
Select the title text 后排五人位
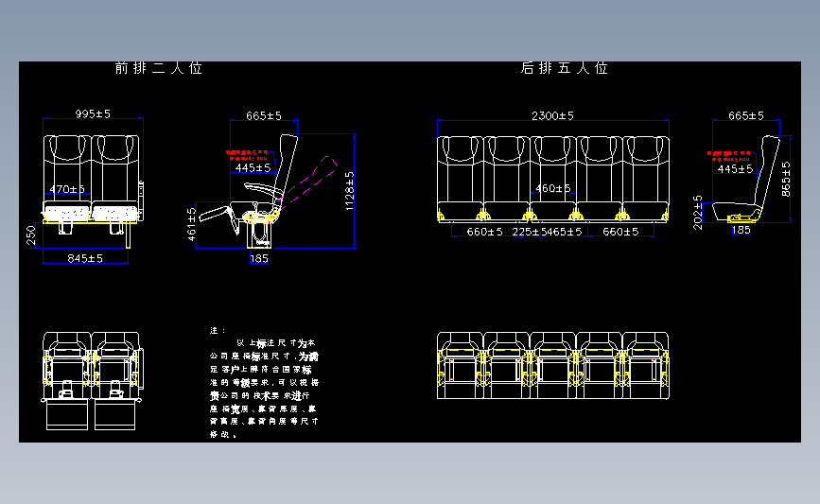tap(565, 68)
